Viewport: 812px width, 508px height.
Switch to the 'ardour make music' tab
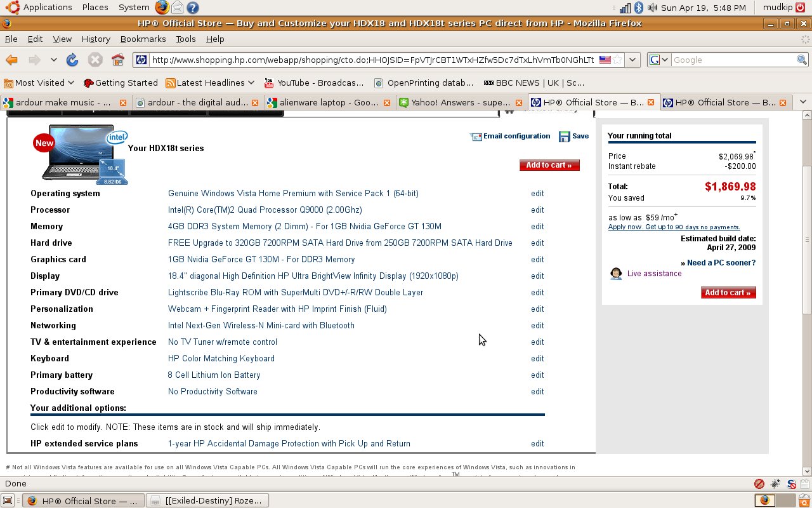pos(65,102)
